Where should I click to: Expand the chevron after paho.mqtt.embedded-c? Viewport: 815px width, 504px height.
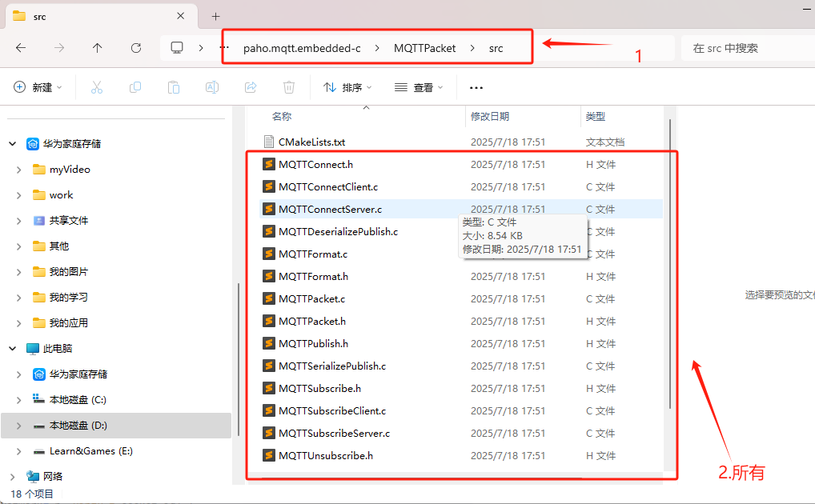coord(377,48)
